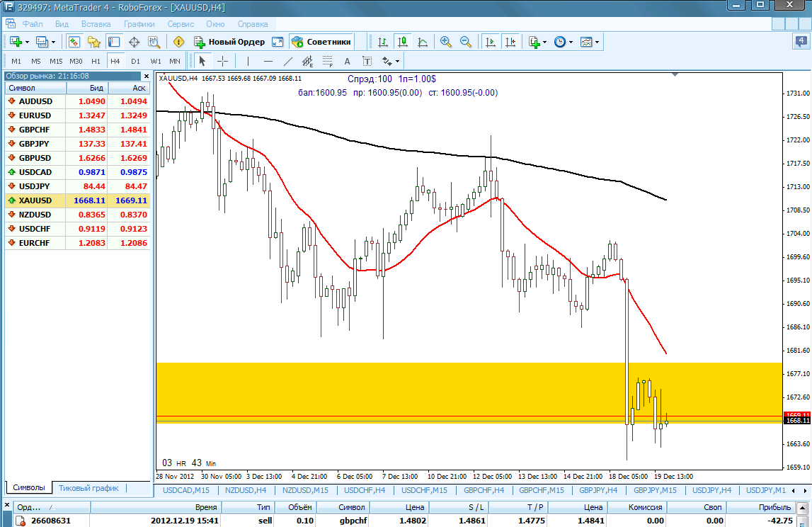Screen dimensions: 812x527
Task: Zoom in on the chart
Action: click(445, 42)
